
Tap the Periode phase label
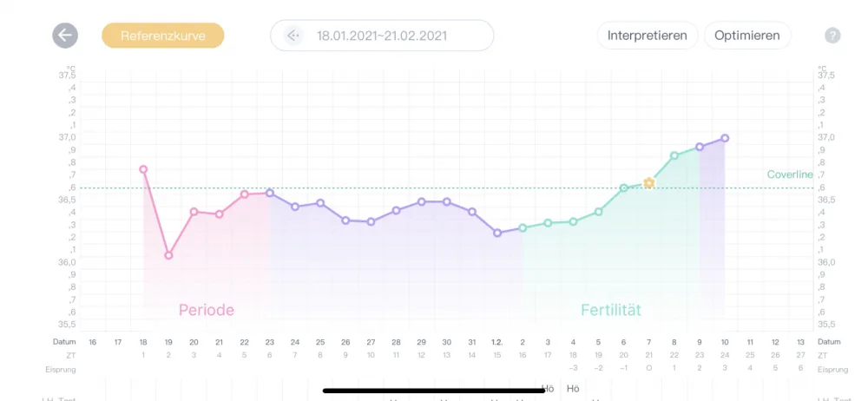tap(207, 310)
